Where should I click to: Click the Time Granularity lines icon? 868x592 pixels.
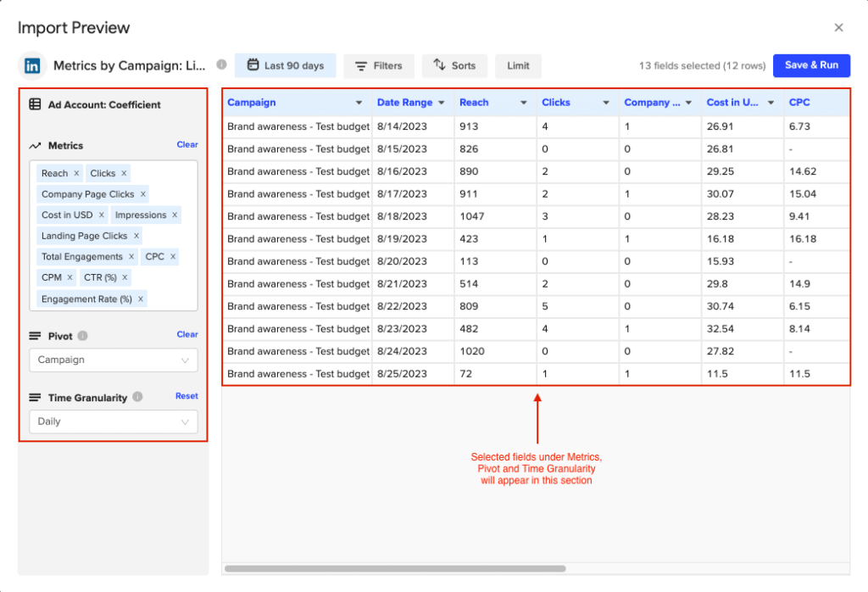pyautogui.click(x=35, y=397)
